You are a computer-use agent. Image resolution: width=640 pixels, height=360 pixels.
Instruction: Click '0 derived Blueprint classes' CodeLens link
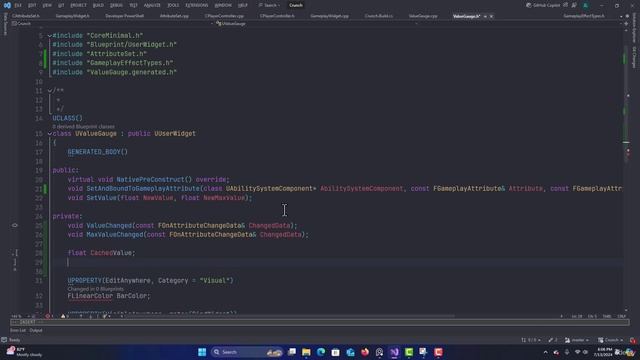tap(84, 127)
